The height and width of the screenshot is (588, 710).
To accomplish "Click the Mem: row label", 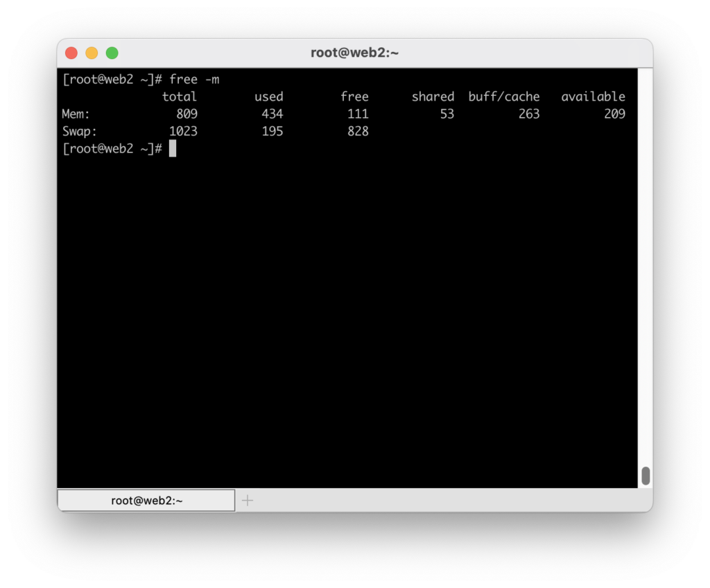I will tap(75, 114).
